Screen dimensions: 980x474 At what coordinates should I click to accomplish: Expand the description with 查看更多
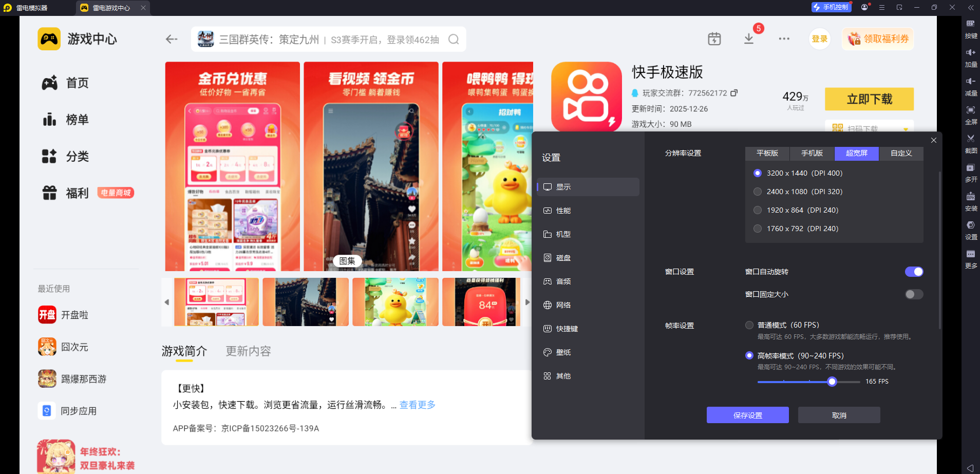pyautogui.click(x=418, y=405)
